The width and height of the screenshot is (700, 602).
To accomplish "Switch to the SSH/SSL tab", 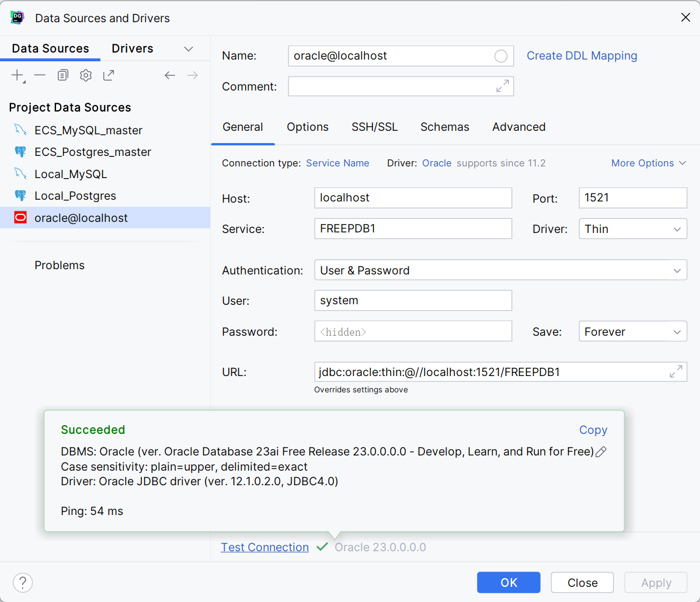I will coord(375,127).
